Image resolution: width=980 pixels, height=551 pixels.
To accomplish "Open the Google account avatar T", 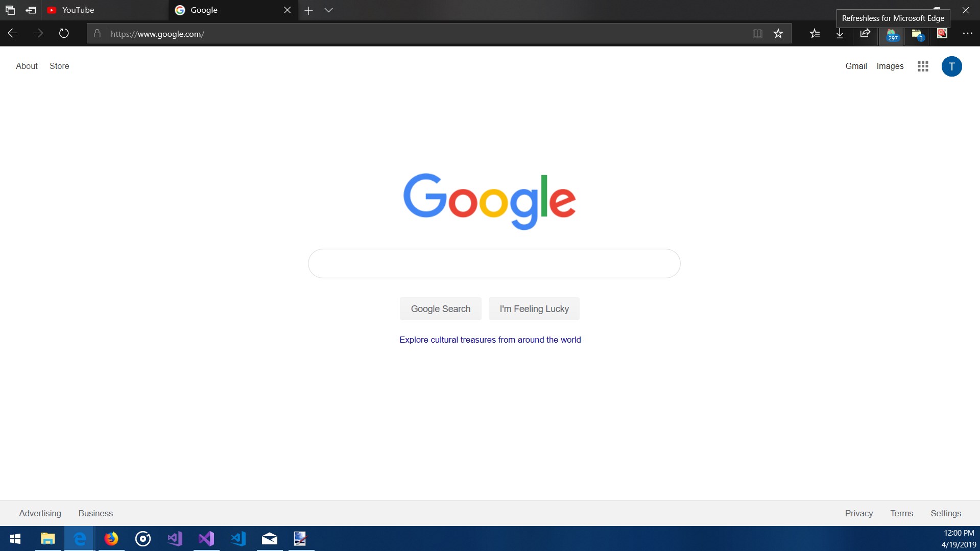I will pos(952,66).
